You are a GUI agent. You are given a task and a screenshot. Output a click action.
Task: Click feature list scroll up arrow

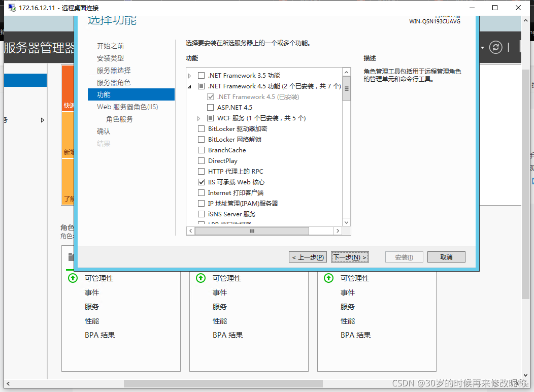pos(346,72)
